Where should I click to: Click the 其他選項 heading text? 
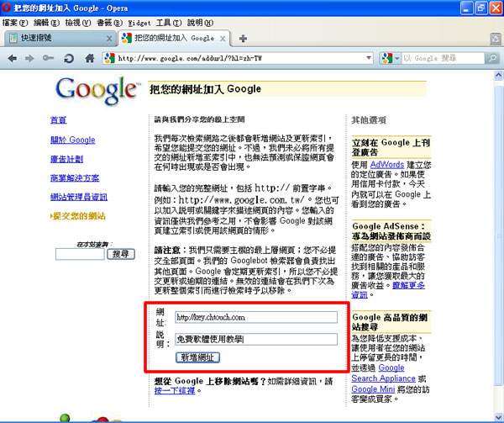point(369,120)
